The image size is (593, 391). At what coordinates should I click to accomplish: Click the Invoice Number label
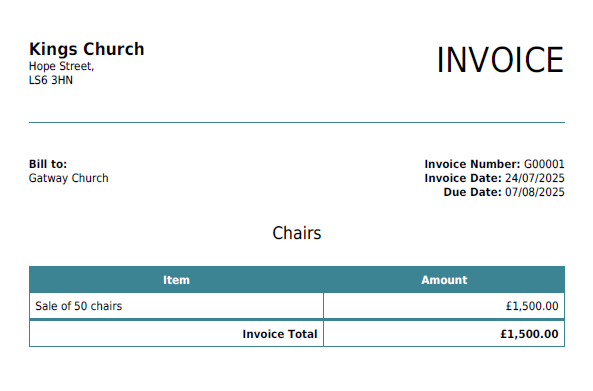point(472,164)
